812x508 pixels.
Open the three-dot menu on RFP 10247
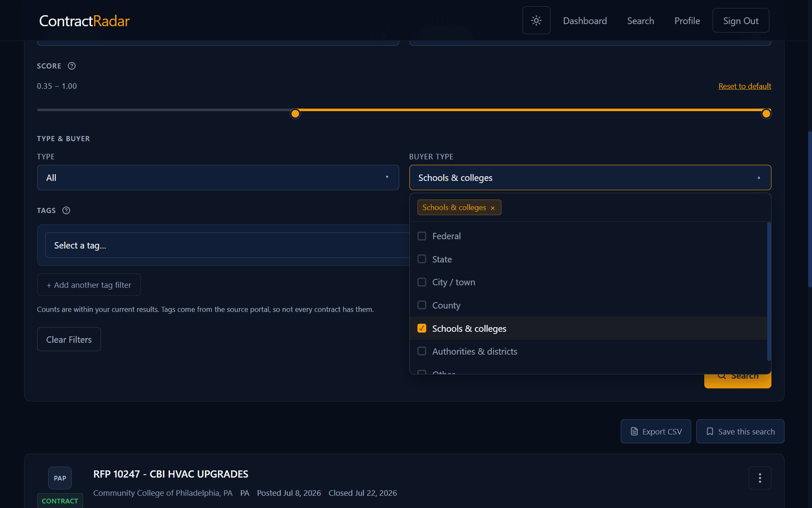click(760, 478)
